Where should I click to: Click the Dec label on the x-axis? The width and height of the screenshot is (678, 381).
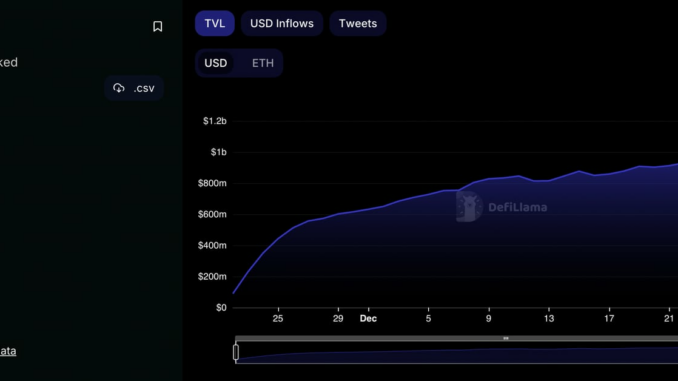point(368,319)
